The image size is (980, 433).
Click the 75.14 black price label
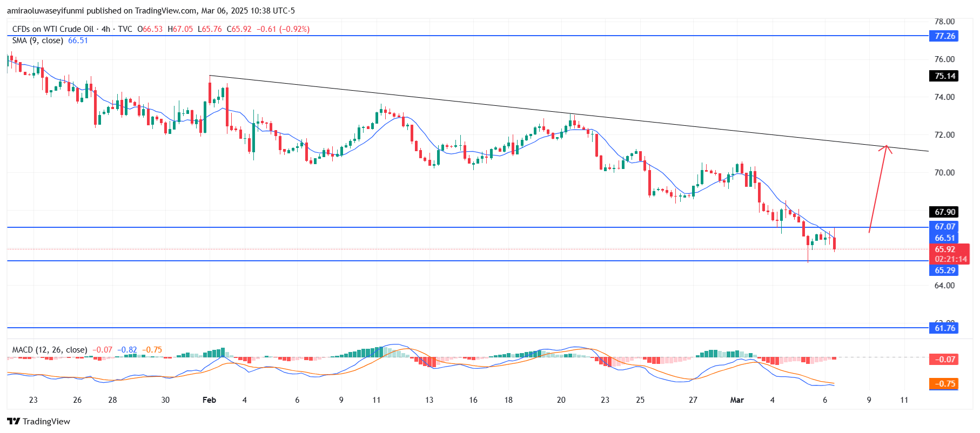[x=945, y=76]
